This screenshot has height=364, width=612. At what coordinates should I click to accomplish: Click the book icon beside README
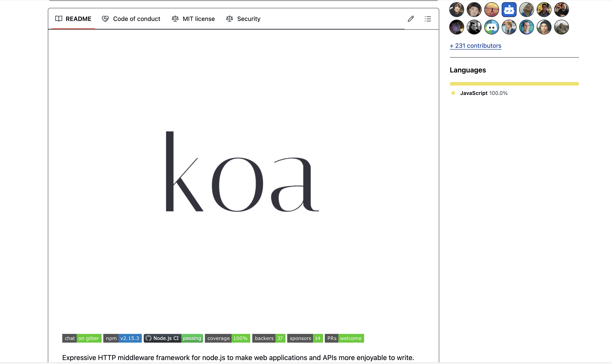click(x=59, y=19)
